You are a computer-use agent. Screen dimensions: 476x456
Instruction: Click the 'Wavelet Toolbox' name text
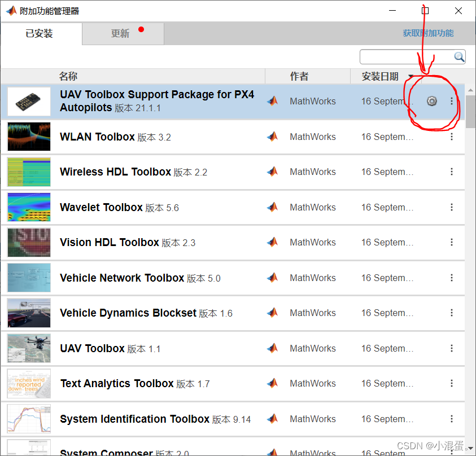pyautogui.click(x=101, y=207)
